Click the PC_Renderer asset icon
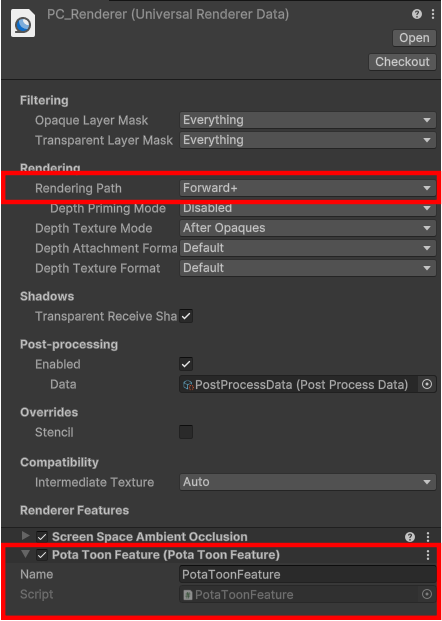This screenshot has width=442, height=621. 23,24
